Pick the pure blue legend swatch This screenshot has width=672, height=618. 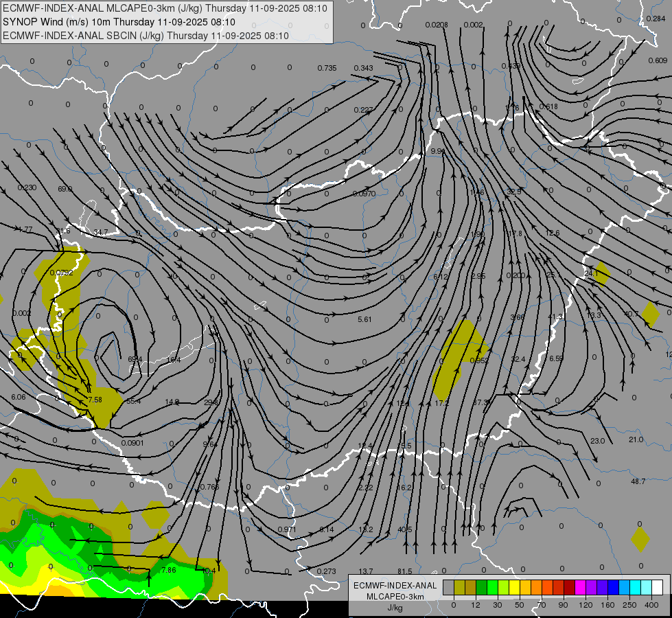tap(613, 588)
